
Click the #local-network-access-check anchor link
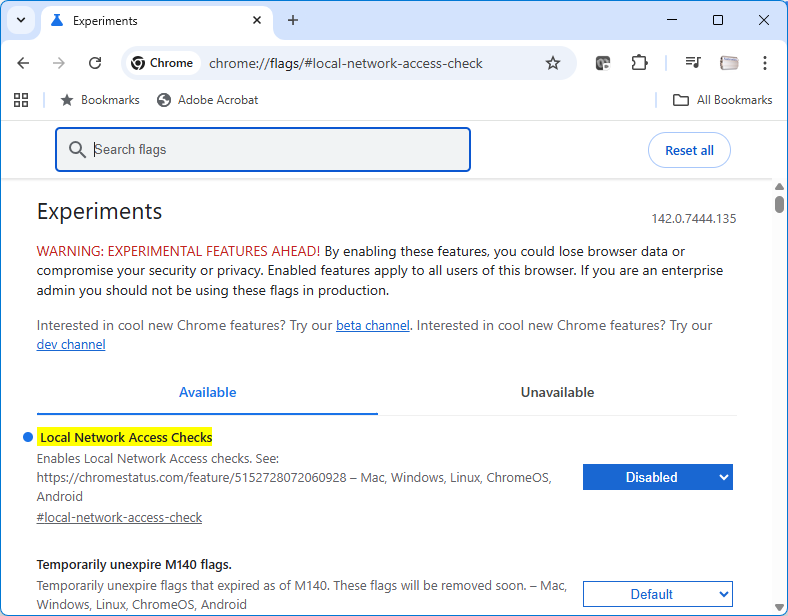point(119,518)
